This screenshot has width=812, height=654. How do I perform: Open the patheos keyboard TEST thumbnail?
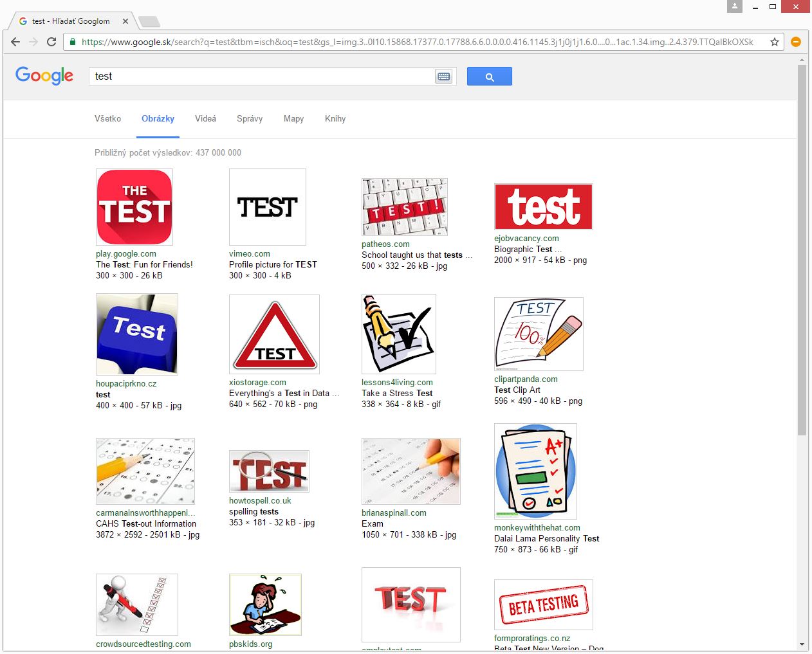point(405,207)
